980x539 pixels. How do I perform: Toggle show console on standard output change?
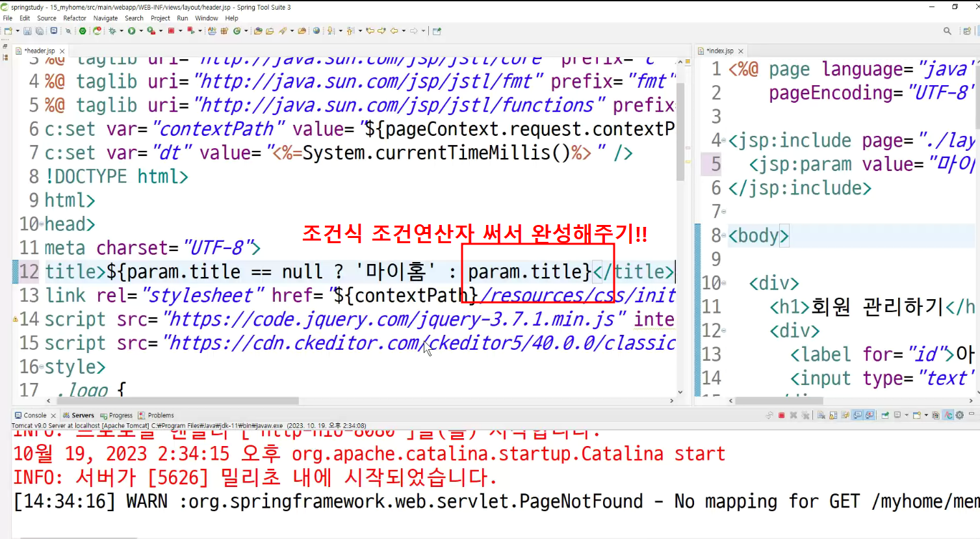857,415
